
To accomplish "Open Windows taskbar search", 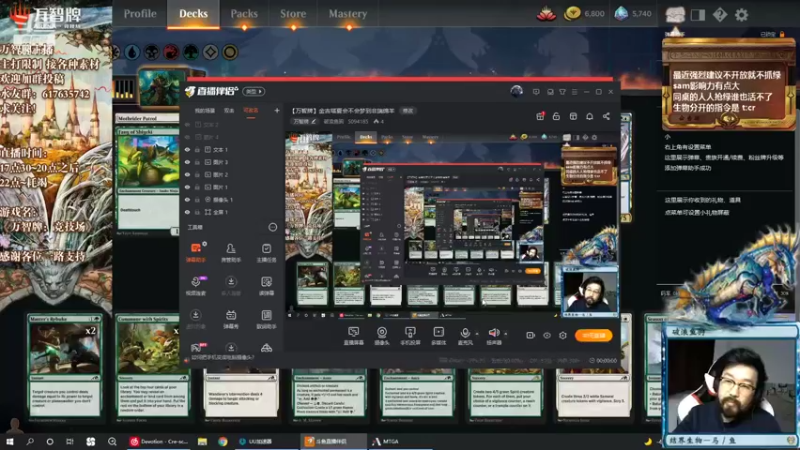I will tap(30, 441).
